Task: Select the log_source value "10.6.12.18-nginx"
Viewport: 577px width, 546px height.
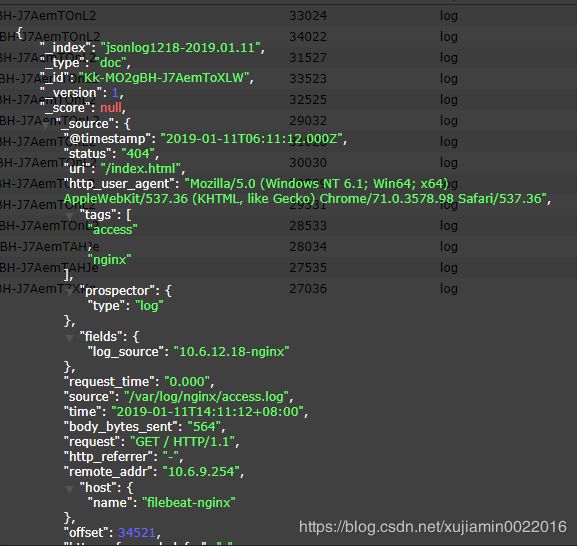Action: [x=231, y=352]
